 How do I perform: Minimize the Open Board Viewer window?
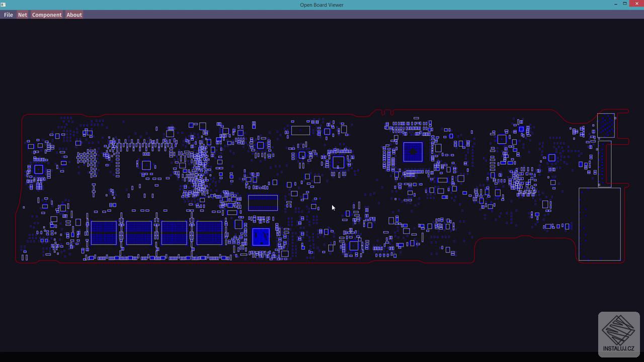point(615,4)
